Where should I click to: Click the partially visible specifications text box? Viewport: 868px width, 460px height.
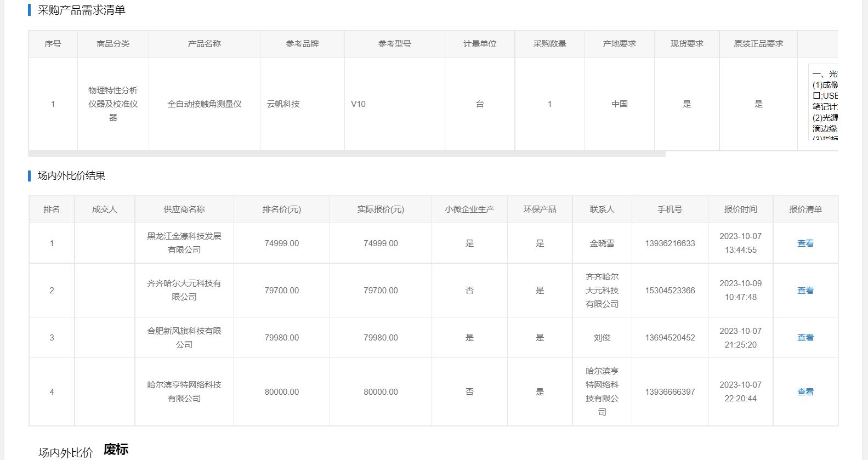pos(824,103)
